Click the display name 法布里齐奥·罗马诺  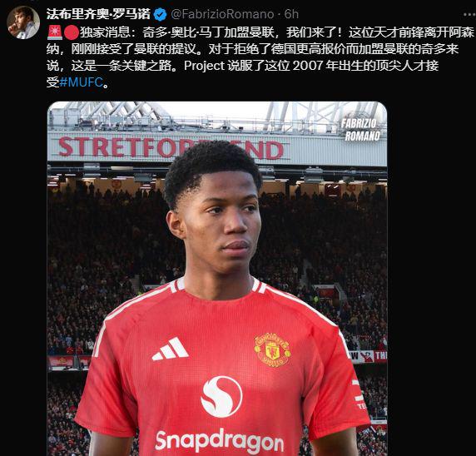tap(98, 14)
